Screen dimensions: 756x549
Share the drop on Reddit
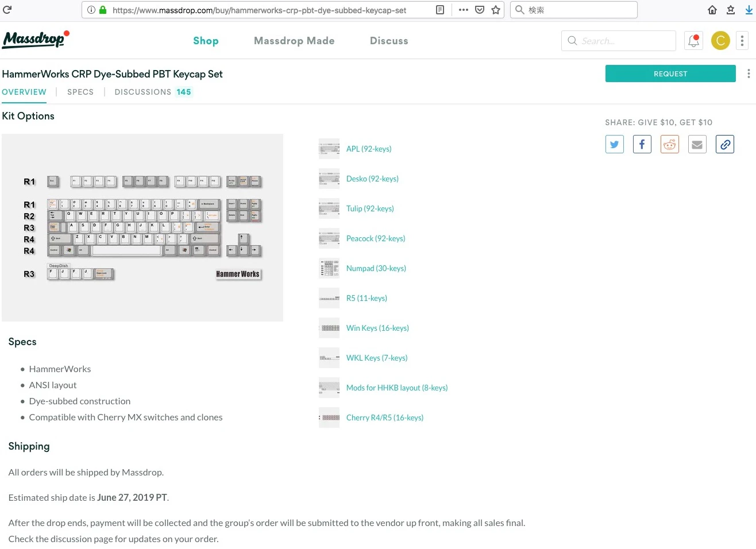point(670,144)
